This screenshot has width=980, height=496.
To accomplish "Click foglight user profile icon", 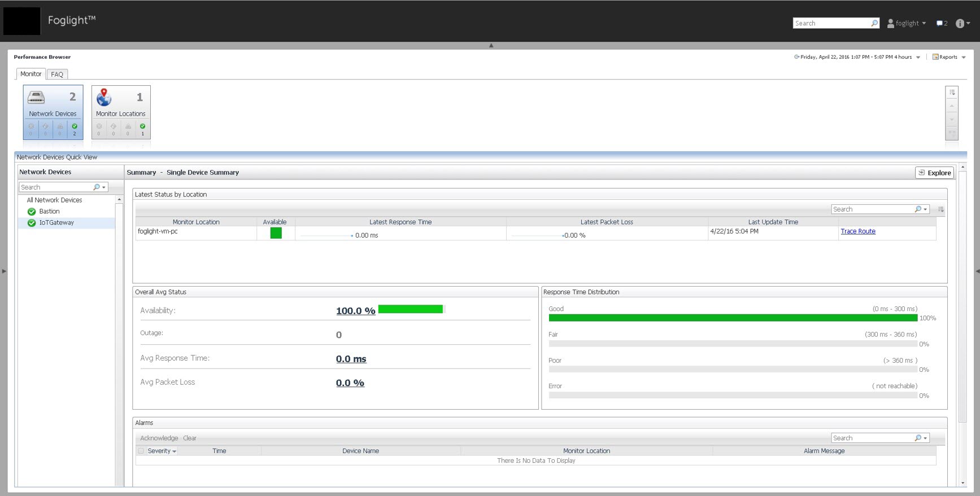I will click(891, 23).
